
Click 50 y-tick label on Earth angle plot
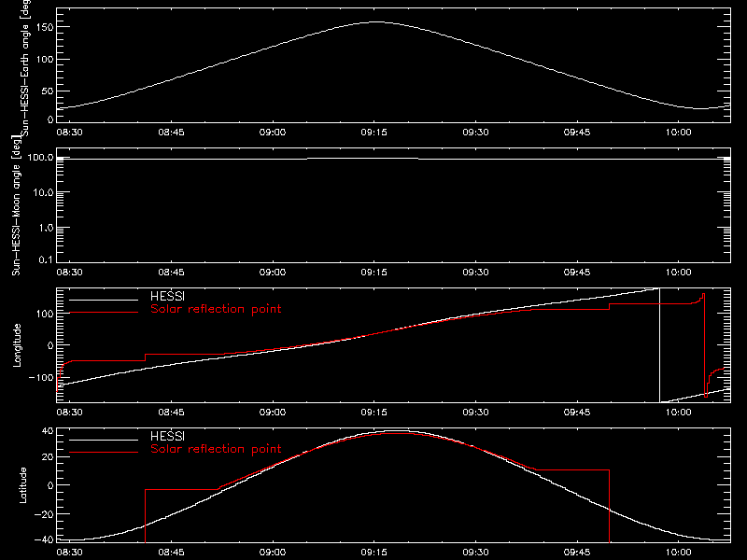pos(49,91)
